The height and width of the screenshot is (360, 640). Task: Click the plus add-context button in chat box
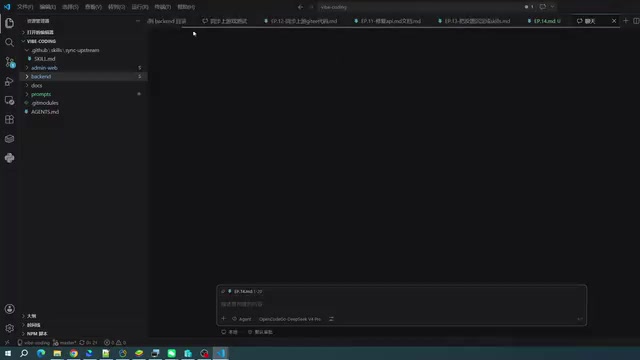[x=223, y=319]
